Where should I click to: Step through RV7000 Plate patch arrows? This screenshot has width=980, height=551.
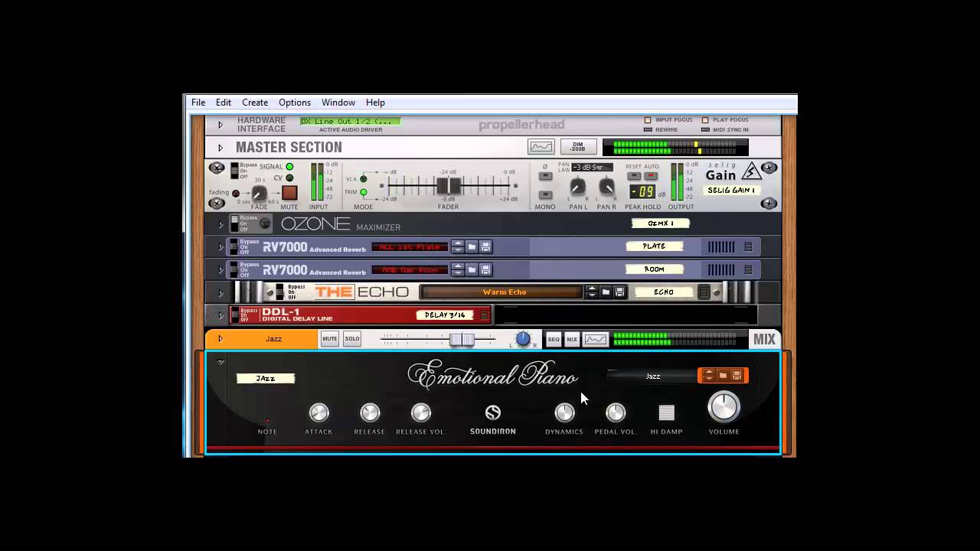click(x=458, y=246)
